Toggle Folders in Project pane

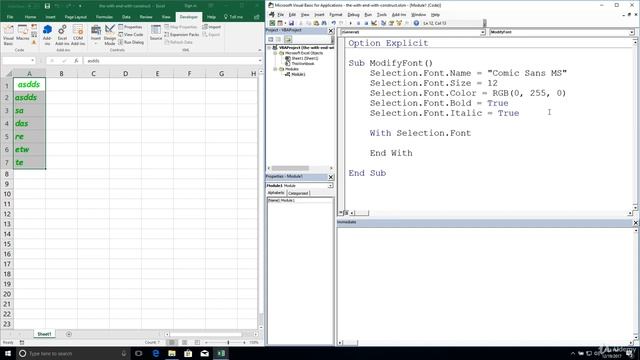click(x=288, y=40)
